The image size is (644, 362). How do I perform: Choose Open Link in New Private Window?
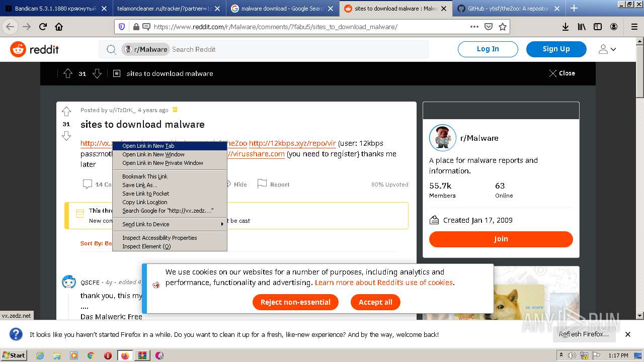(170, 163)
